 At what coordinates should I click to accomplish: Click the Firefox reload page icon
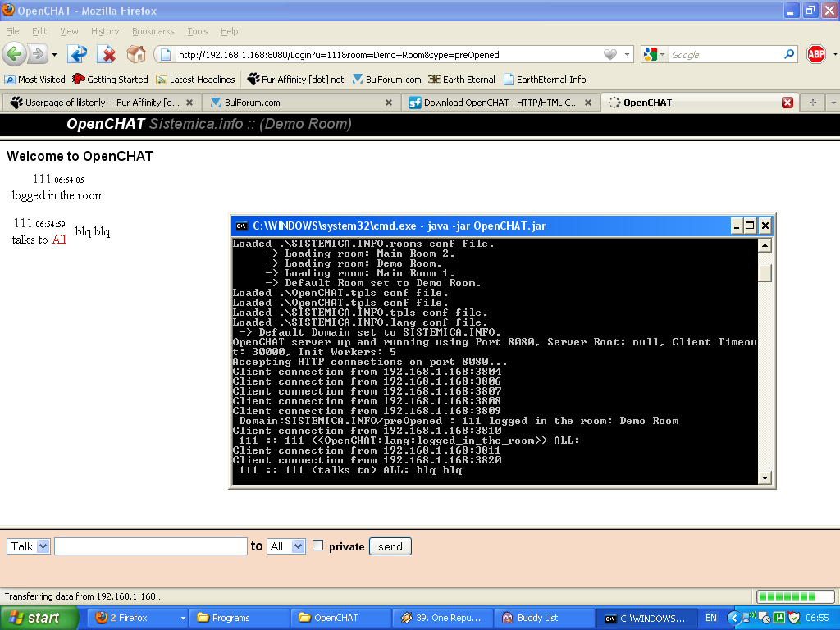pyautogui.click(x=78, y=55)
